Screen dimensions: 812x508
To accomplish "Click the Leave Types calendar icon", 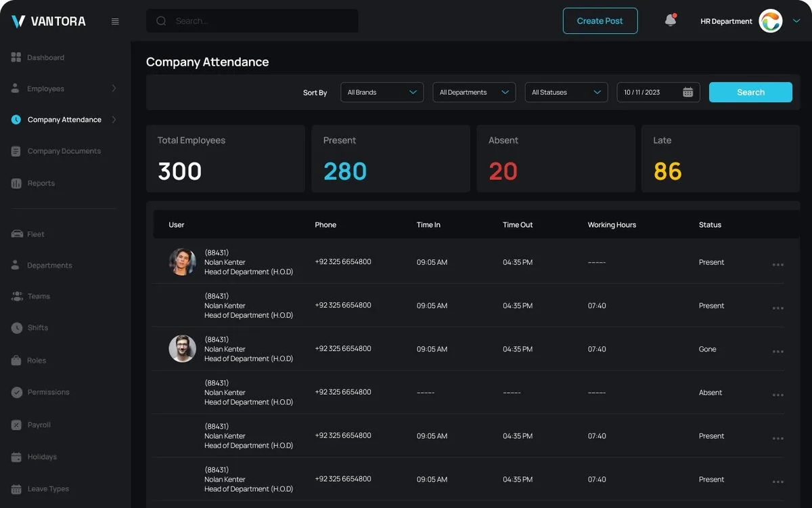I will (16, 488).
